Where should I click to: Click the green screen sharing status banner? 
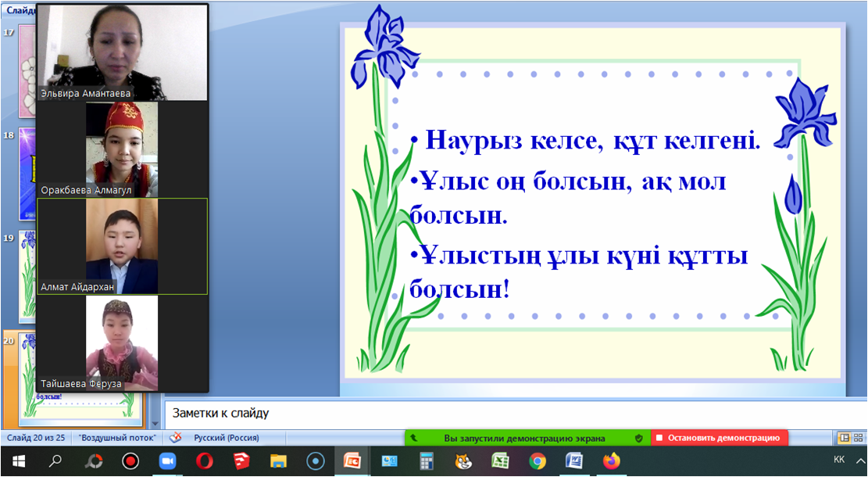(x=523, y=438)
